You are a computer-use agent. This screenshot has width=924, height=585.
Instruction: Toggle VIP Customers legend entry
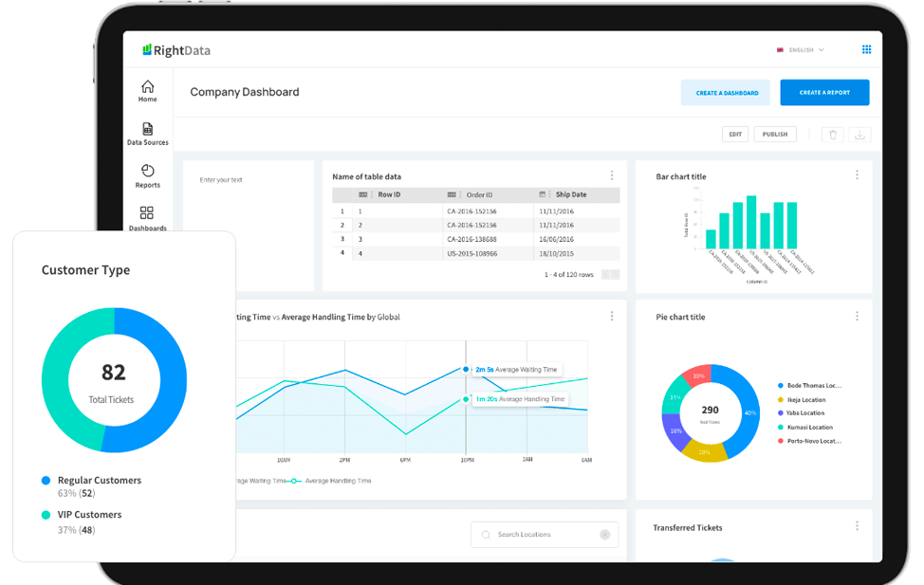point(82,514)
